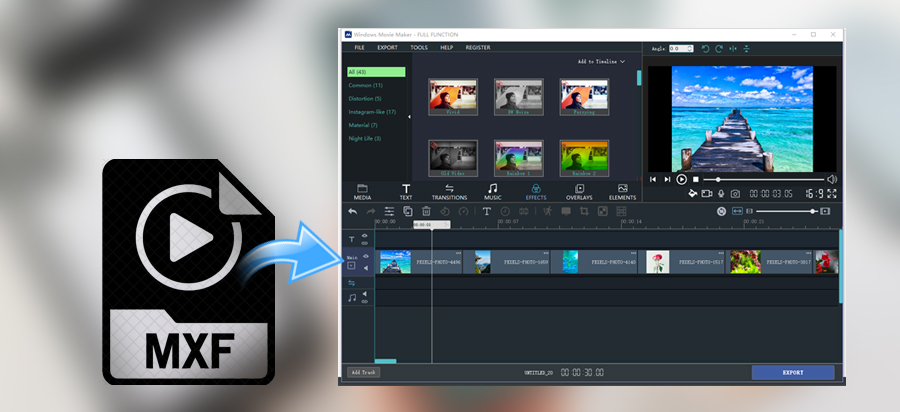The image size is (900, 412).
Task: Open options dots on PEXELS-PHOTO-4140 clip
Action: coord(633,253)
